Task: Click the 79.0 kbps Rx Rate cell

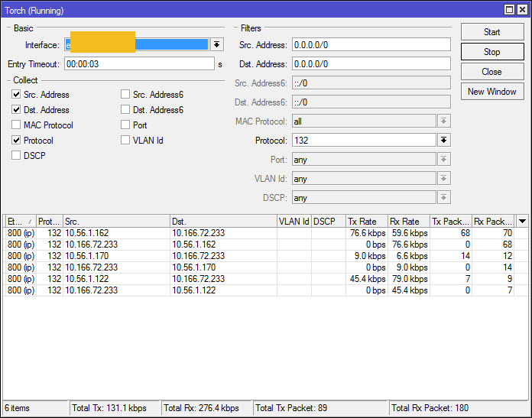Action: point(410,279)
